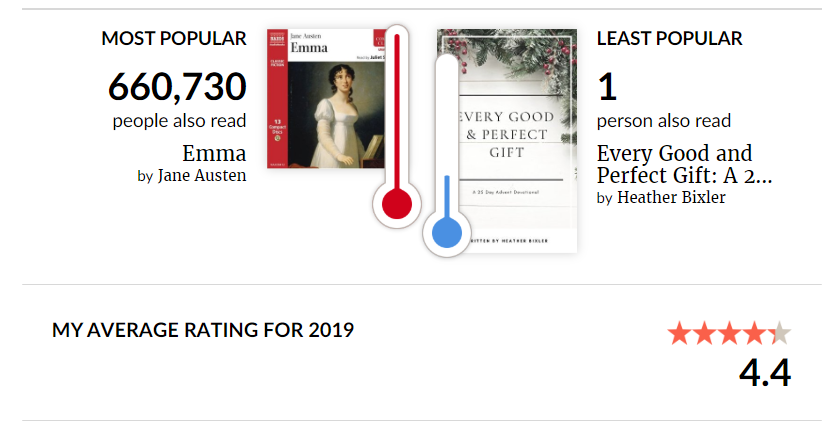Click the blue thermometer icon

pos(447,155)
